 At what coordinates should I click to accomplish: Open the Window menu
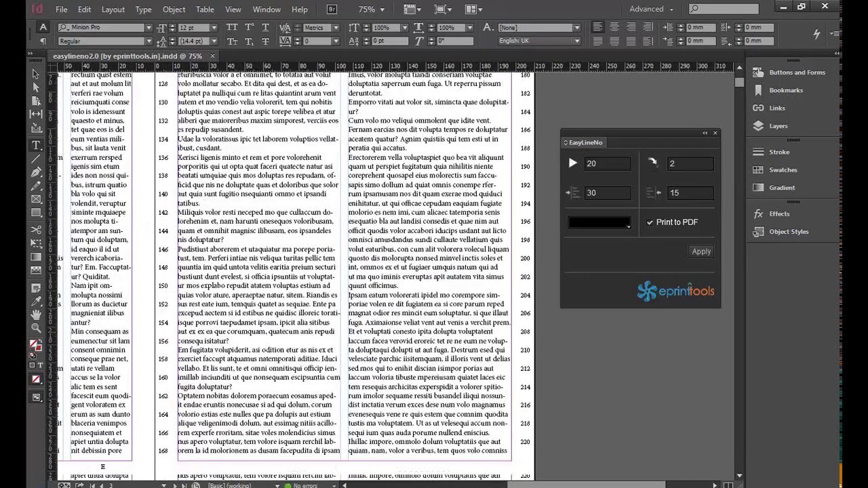click(x=267, y=9)
